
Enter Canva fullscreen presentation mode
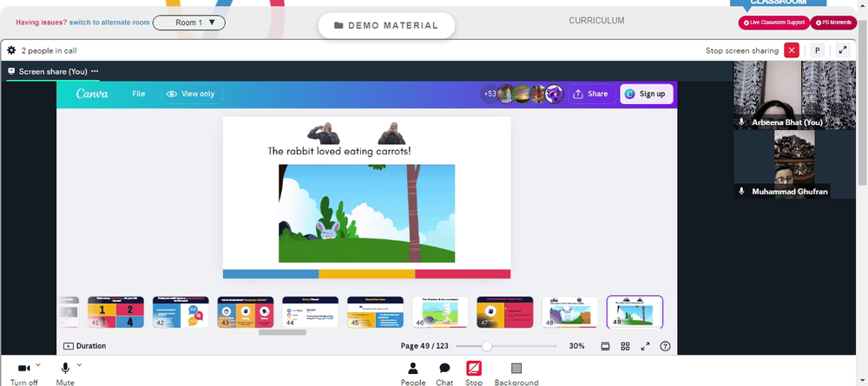click(x=645, y=346)
